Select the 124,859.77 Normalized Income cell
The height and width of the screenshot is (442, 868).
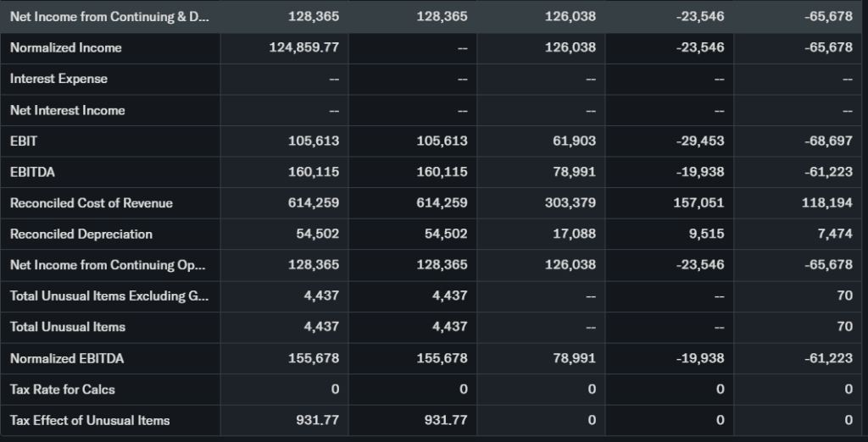pyautogui.click(x=304, y=48)
